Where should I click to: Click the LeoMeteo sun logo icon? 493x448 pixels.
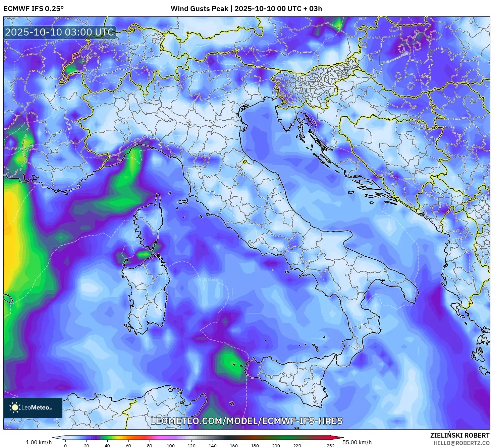coord(15,407)
